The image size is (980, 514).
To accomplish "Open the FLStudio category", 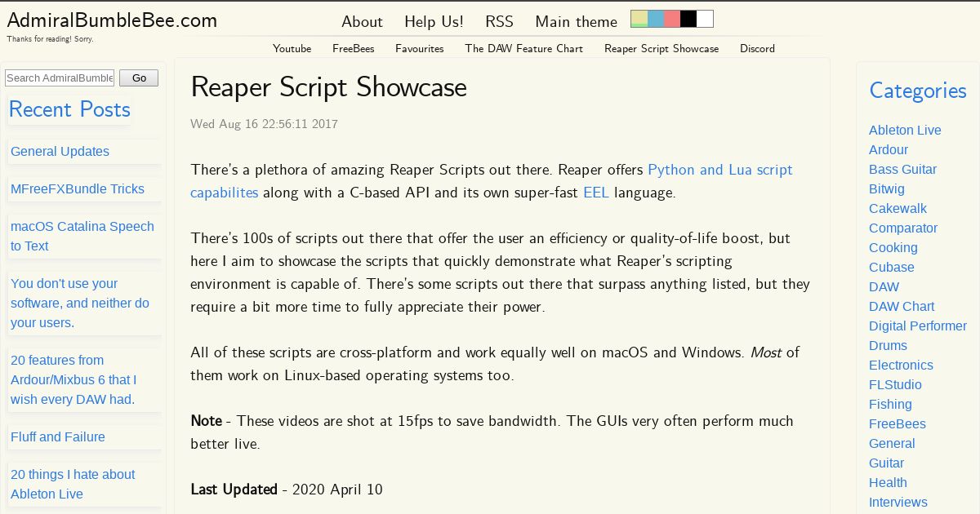I will coord(895,385).
